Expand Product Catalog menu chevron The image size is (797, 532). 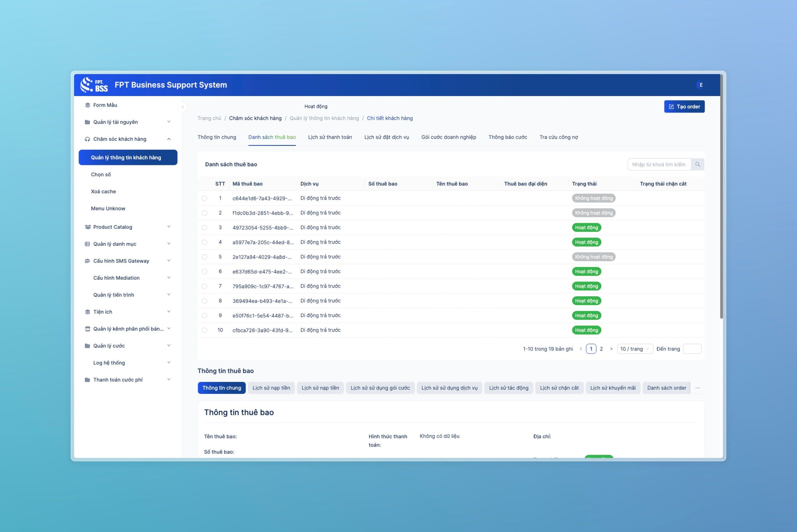169,226
